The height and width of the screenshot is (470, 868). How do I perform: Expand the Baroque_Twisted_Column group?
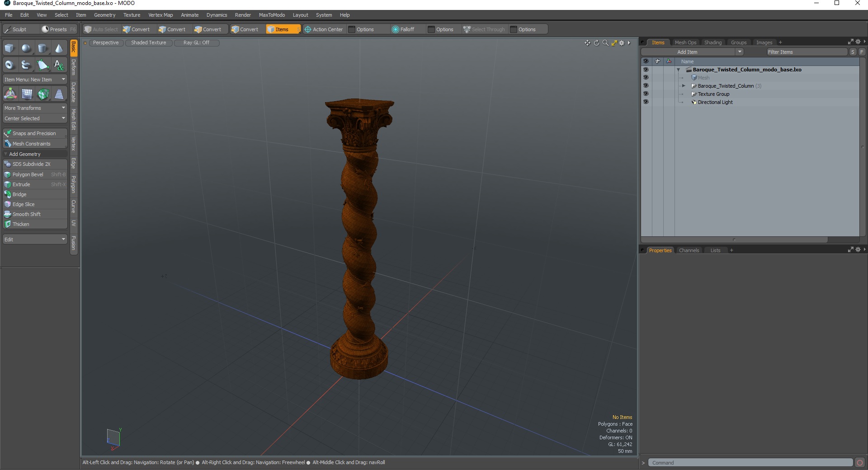point(684,86)
